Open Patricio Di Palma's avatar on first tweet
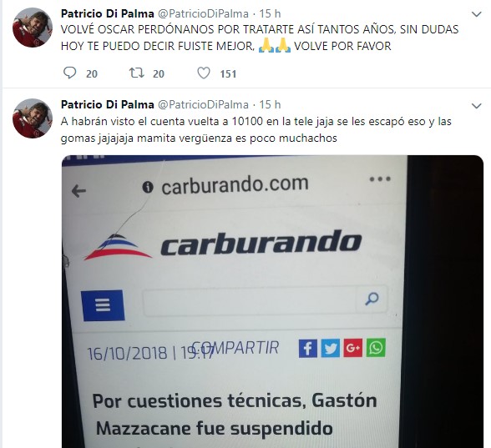Viewport: 491px width, 448px height. pyautogui.click(x=32, y=28)
